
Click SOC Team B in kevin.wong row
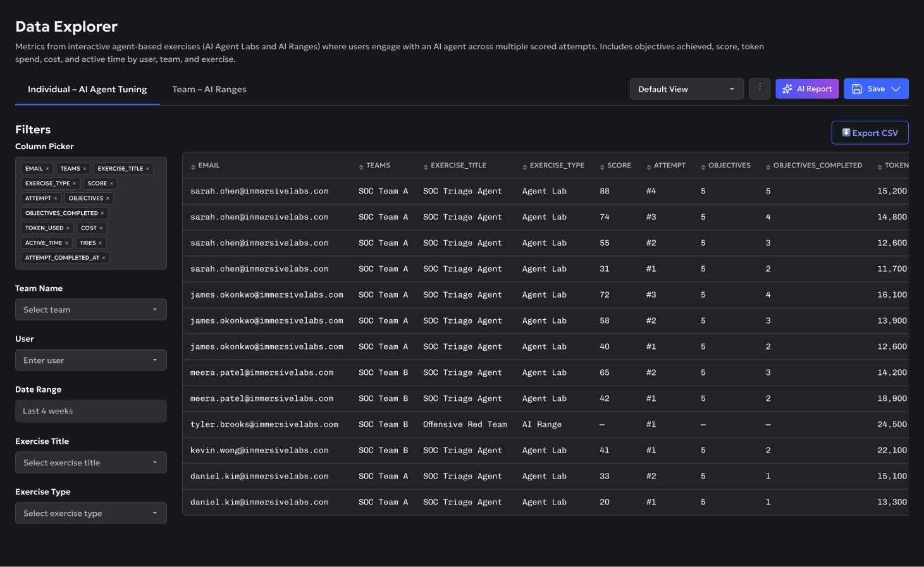pyautogui.click(x=383, y=451)
